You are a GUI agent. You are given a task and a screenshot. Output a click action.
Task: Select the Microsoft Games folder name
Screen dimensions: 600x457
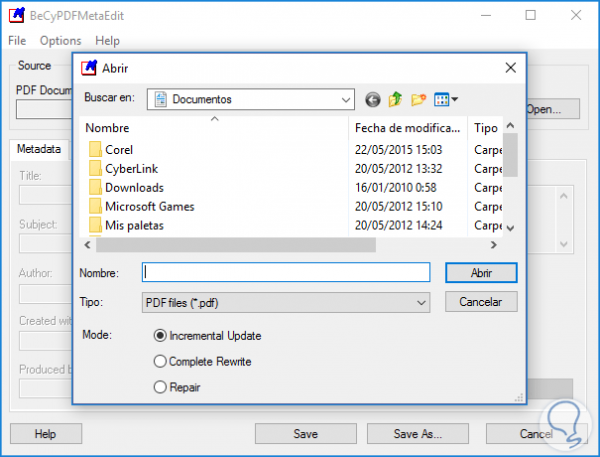coord(150,206)
